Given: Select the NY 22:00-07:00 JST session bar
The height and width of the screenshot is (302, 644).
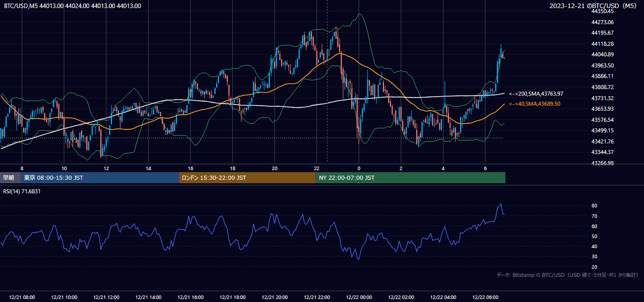Looking at the screenshot, I should tap(411, 178).
